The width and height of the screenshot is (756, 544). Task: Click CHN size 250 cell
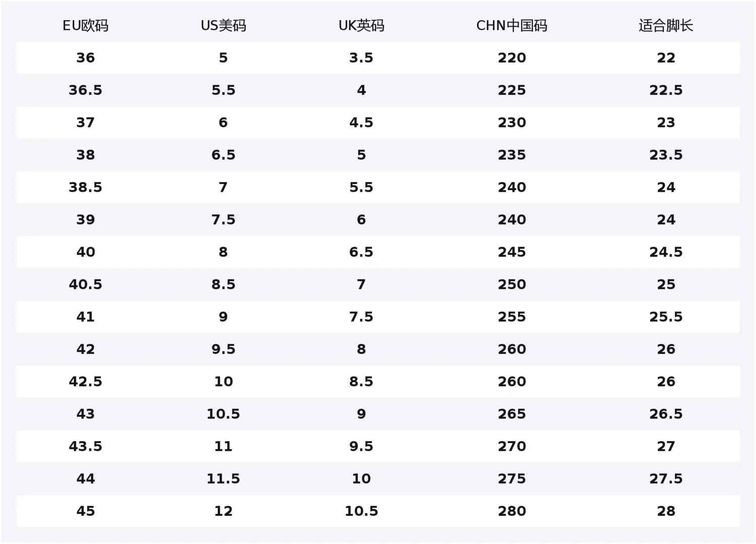coord(512,284)
